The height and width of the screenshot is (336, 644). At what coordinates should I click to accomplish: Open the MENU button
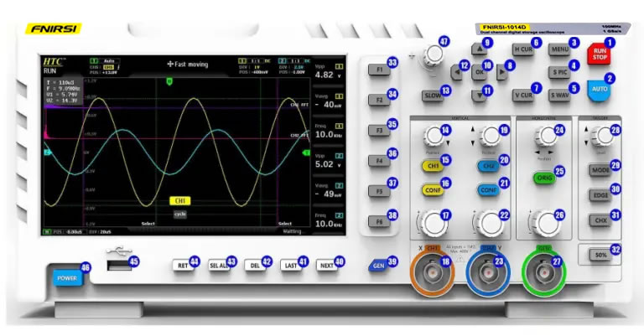click(559, 50)
